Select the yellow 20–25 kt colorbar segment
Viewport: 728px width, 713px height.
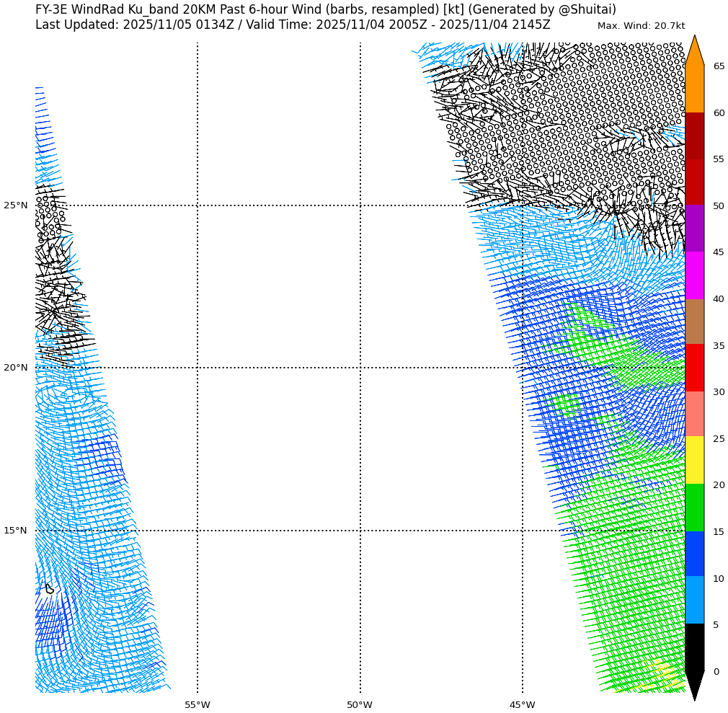click(x=694, y=461)
